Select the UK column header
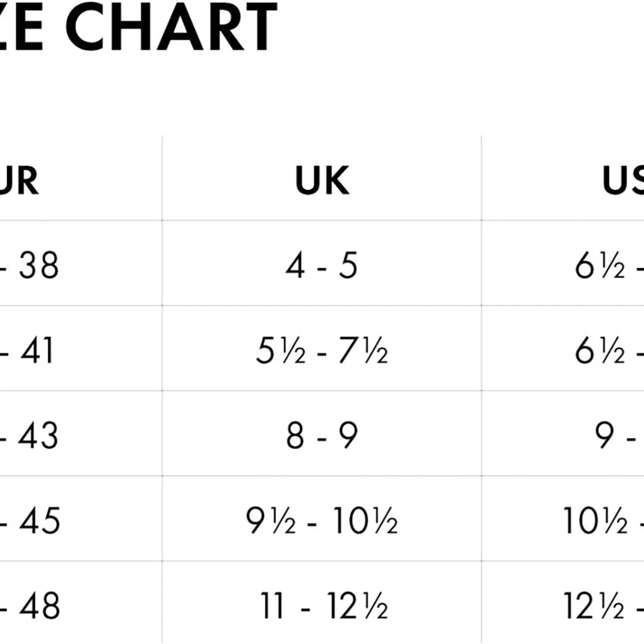644x644 pixels. coord(321,180)
